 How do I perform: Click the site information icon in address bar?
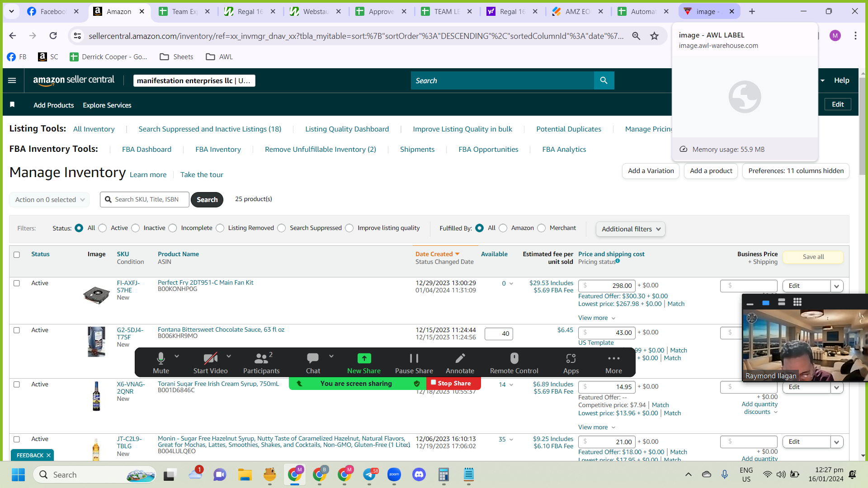pos(78,36)
